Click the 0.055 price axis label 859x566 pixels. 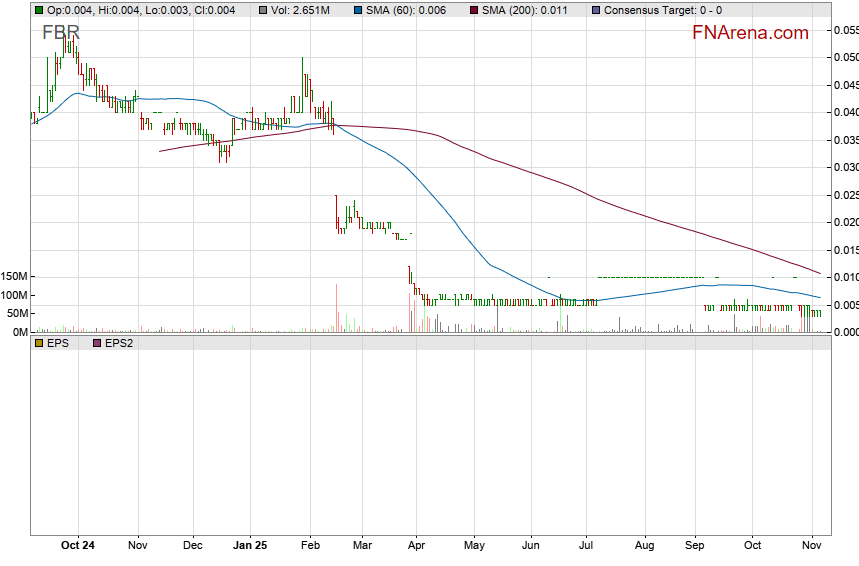[846, 30]
